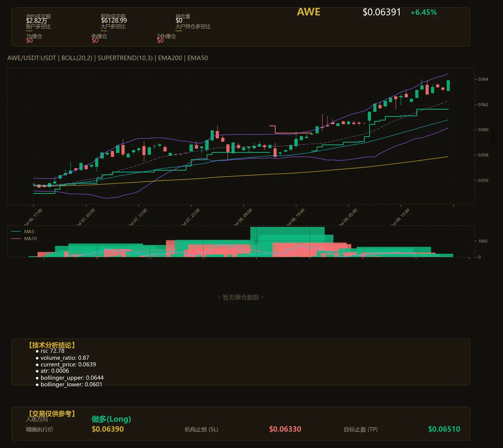
Task: Click the AWE coin symbol title
Action: coord(308,12)
